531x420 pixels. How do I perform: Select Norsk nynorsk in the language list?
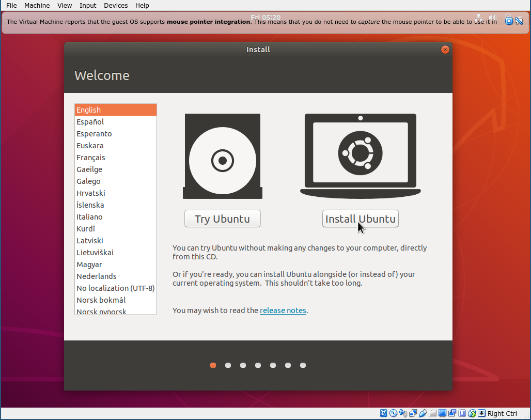[x=116, y=310]
